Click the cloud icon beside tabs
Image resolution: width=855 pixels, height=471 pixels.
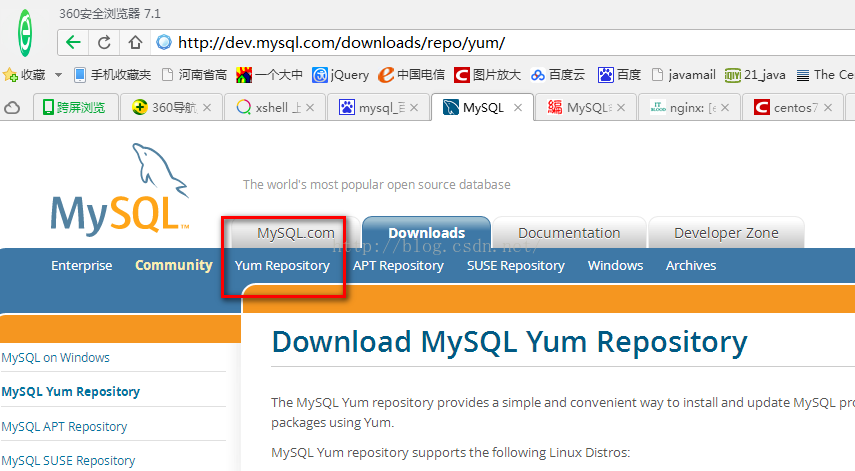click(12, 108)
